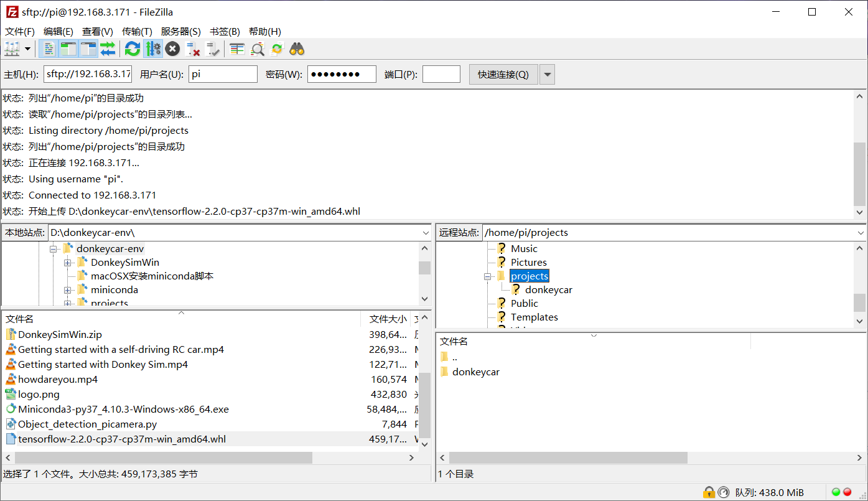Select the donkeycar folder in remote file list
This screenshot has height=501, width=868.
tap(476, 372)
